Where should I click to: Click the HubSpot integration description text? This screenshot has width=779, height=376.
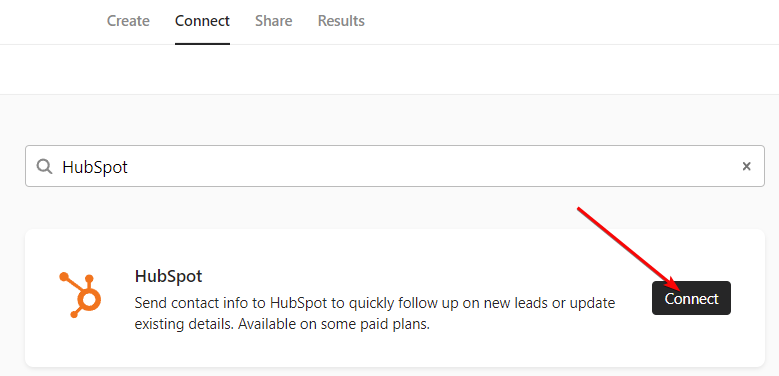pos(375,313)
